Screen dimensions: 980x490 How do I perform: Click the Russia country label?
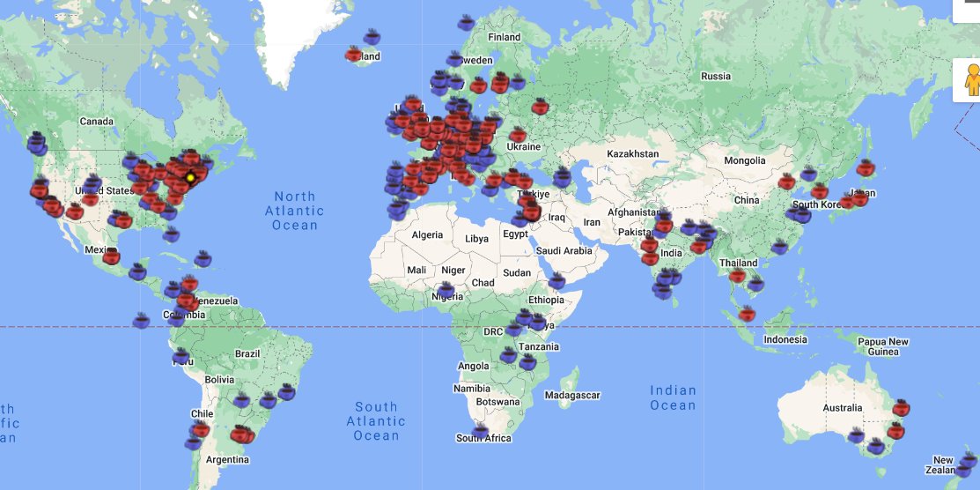(x=716, y=77)
